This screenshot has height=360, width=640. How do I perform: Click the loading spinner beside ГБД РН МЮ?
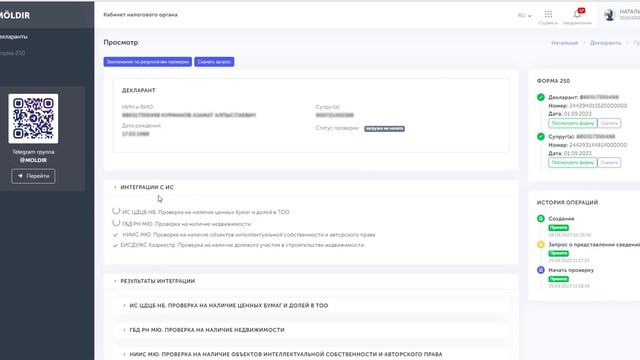click(116, 222)
